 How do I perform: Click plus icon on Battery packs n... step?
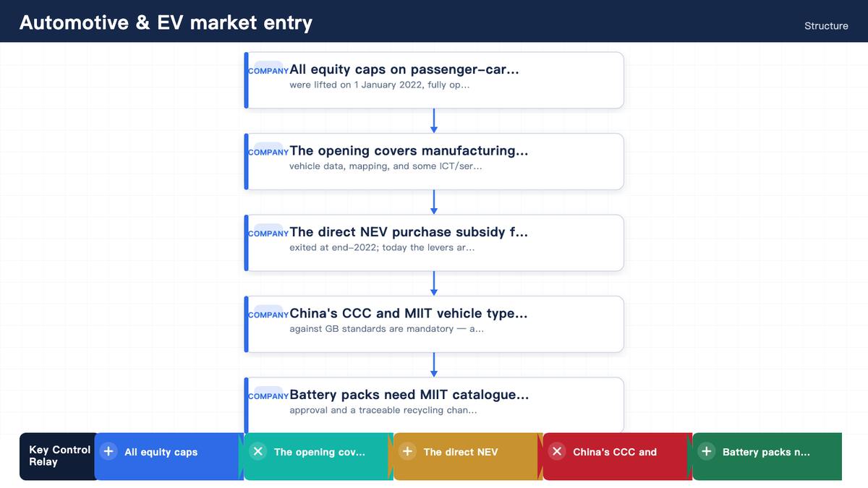coord(707,451)
